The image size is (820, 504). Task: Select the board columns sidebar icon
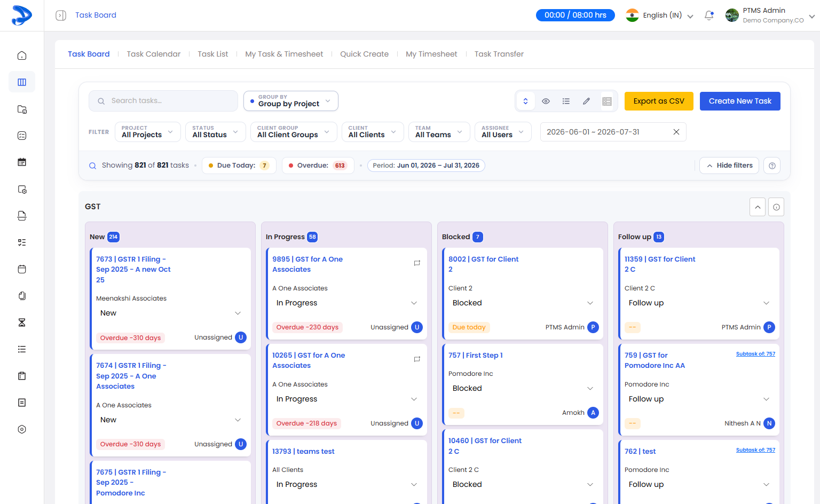coord(22,82)
